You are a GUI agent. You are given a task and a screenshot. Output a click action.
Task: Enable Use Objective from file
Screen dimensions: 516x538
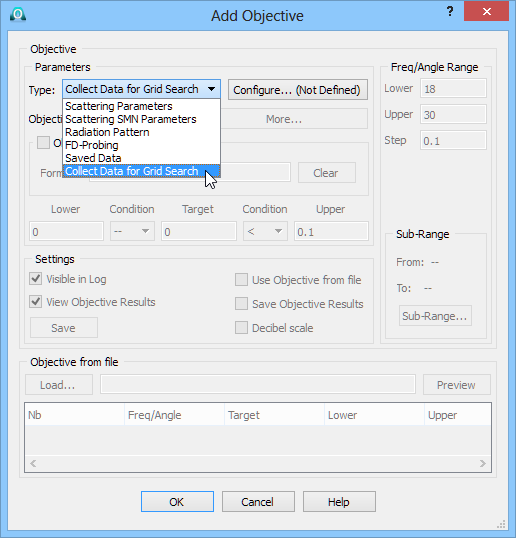242,280
